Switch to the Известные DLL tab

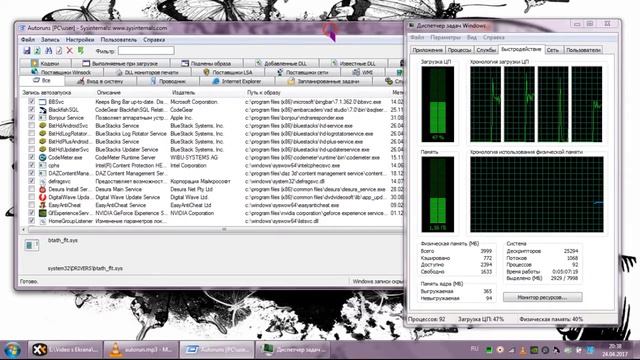[353, 63]
